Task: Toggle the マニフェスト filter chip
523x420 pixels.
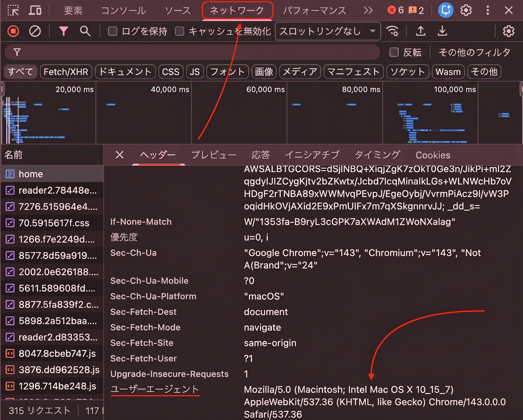Action: coord(354,72)
